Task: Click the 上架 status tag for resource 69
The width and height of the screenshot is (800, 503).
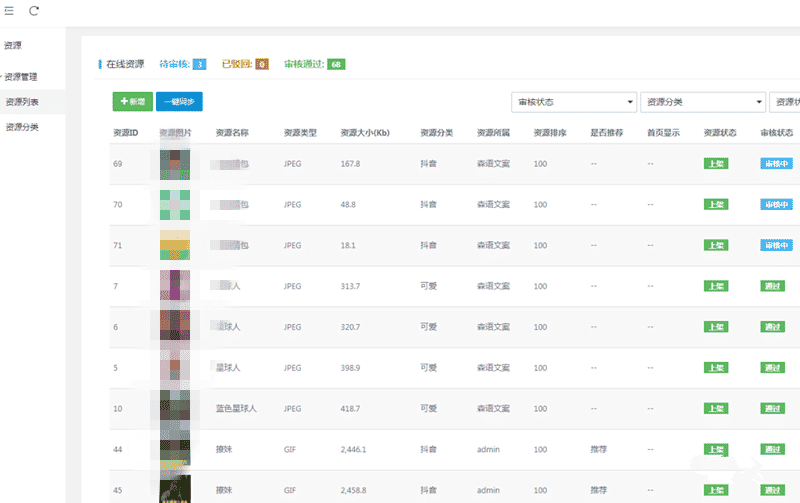Action: [715, 163]
